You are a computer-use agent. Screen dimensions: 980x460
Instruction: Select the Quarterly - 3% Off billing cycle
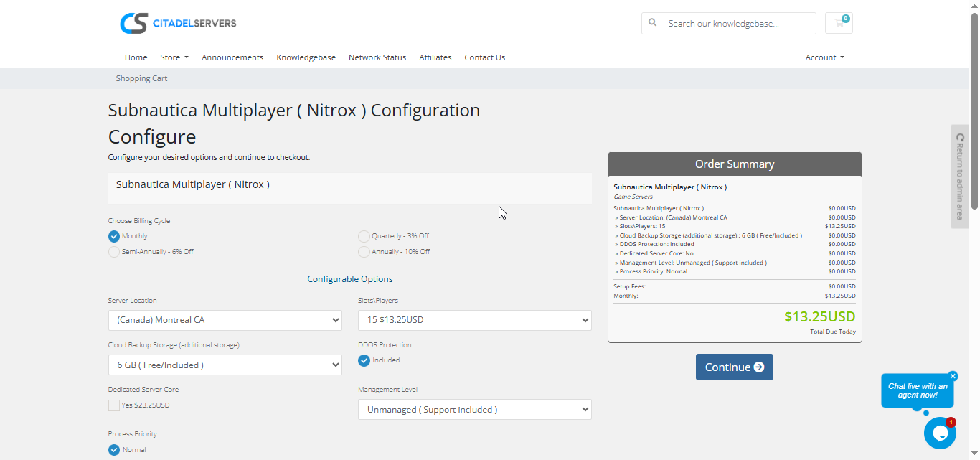(x=364, y=236)
